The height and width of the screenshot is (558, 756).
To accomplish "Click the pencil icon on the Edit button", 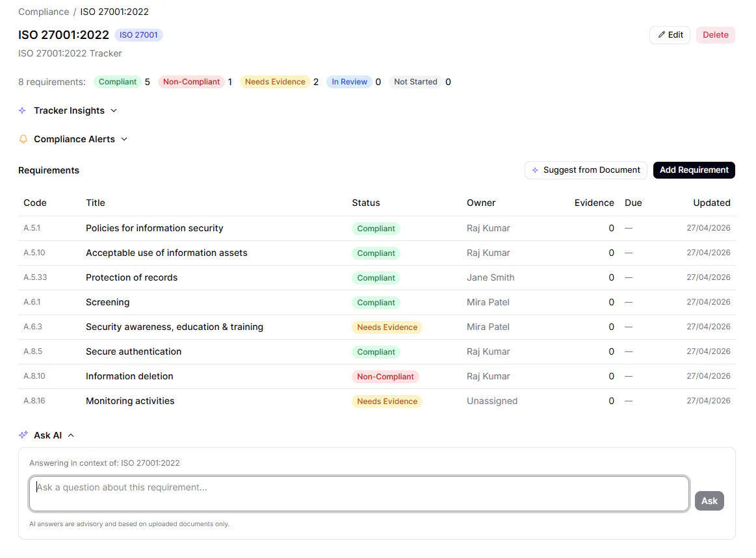I will point(662,34).
